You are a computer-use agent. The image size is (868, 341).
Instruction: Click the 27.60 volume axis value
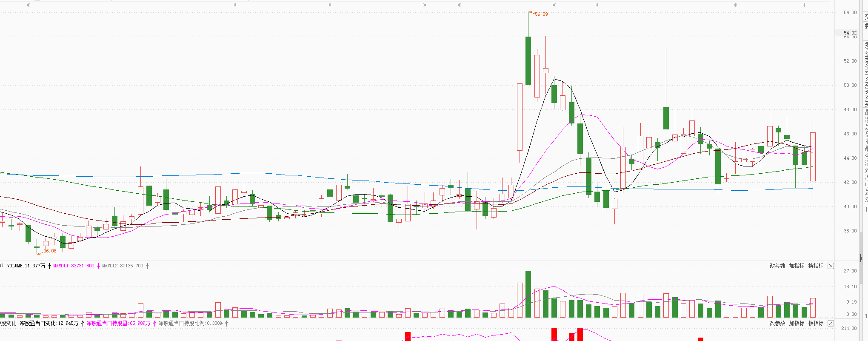[850, 271]
